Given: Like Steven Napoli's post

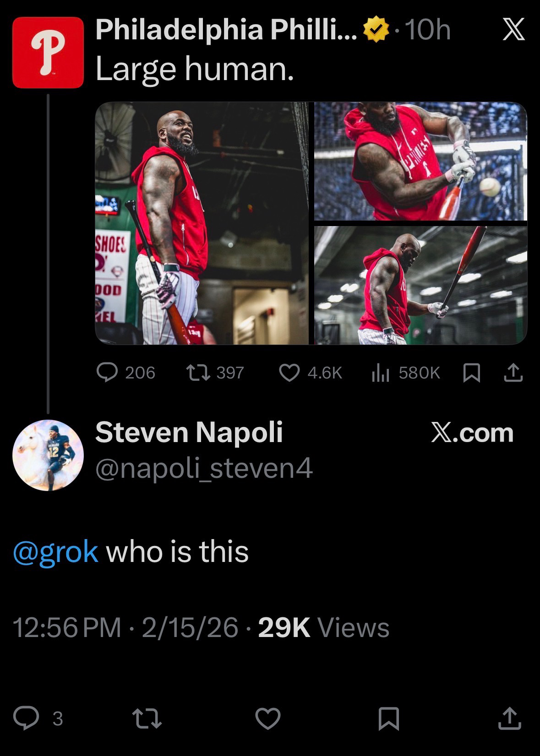Looking at the screenshot, I should click(x=268, y=718).
